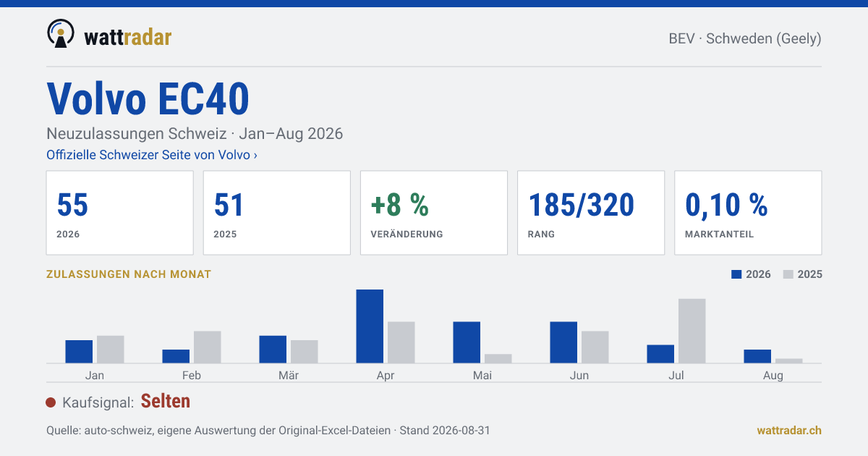Click the "Mai" month axis label
The image size is (868, 456).
(x=482, y=375)
